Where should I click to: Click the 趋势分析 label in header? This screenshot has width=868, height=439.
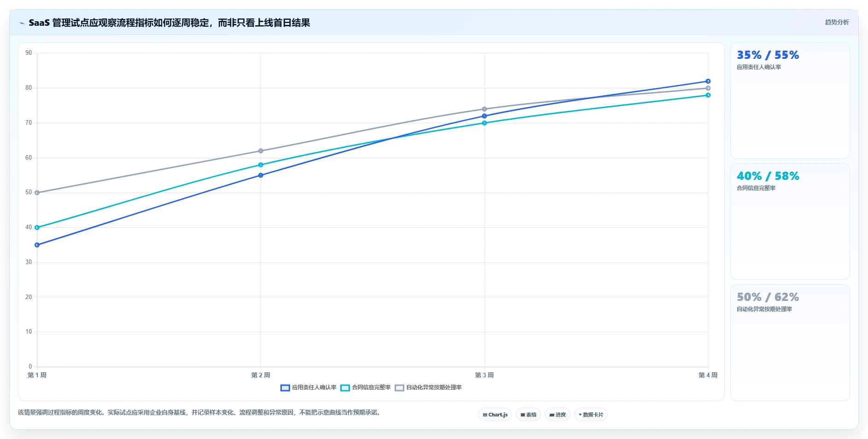(x=837, y=22)
